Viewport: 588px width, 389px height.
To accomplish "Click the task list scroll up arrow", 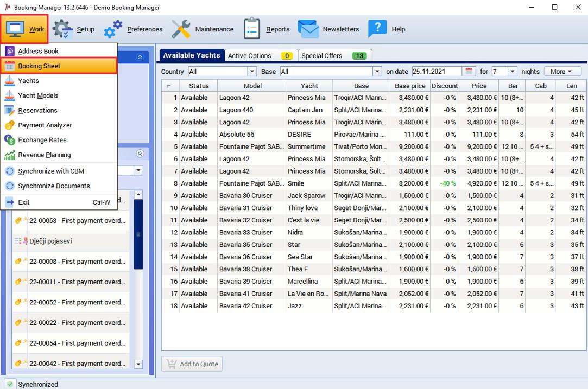I will click(138, 194).
